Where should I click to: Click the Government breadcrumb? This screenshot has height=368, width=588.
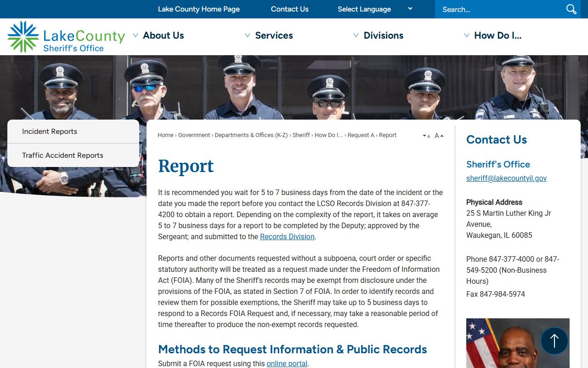(194, 135)
